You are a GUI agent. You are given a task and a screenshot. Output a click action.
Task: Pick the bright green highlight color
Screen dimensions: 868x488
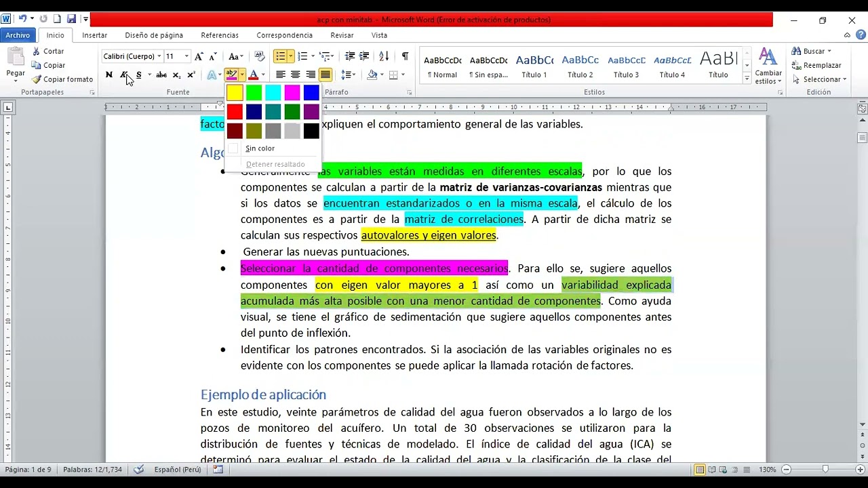tap(254, 93)
